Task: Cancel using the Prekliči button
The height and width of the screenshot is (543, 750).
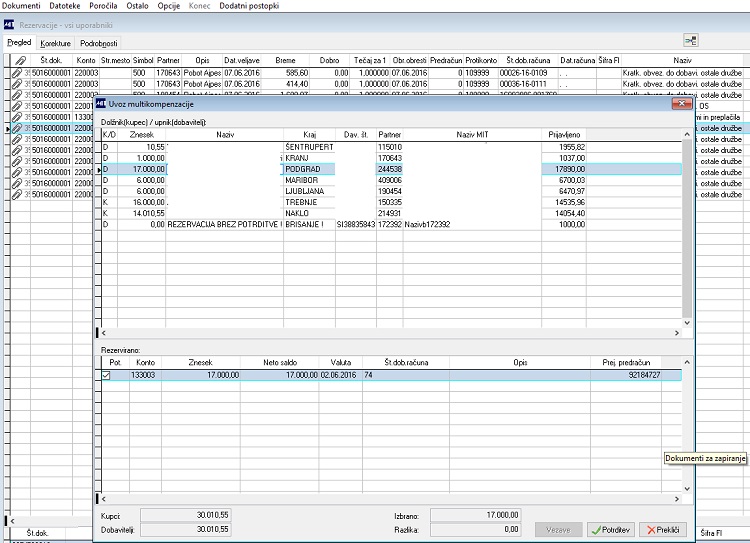Action: click(x=663, y=530)
